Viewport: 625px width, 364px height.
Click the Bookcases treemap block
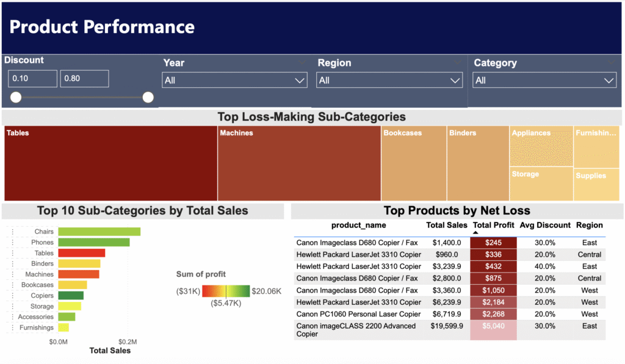(413, 163)
